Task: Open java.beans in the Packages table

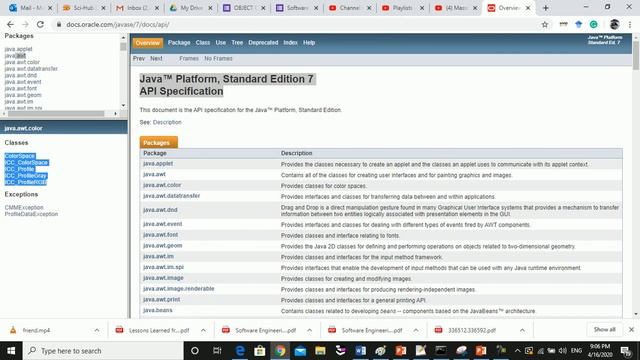Action: tap(158, 310)
